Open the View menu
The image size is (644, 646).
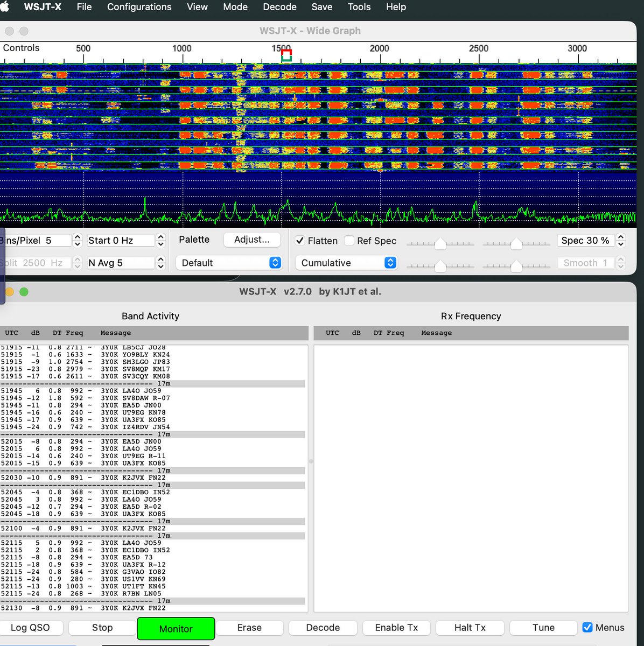[x=197, y=7]
